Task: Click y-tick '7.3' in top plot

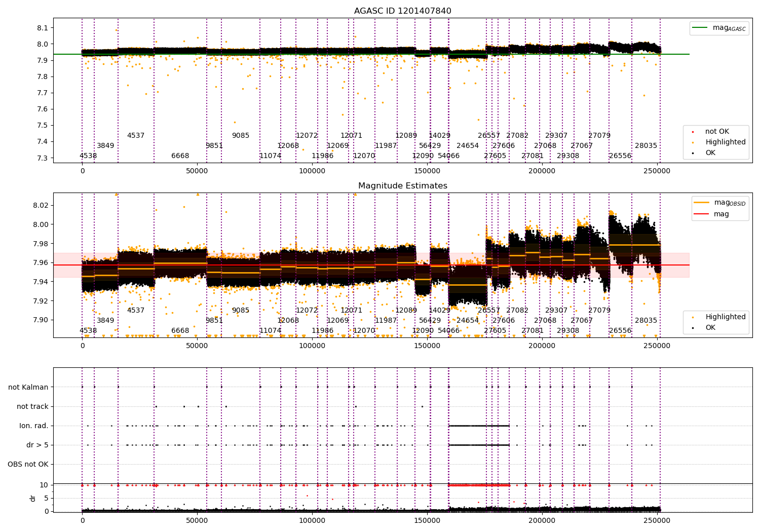Action: click(43, 158)
